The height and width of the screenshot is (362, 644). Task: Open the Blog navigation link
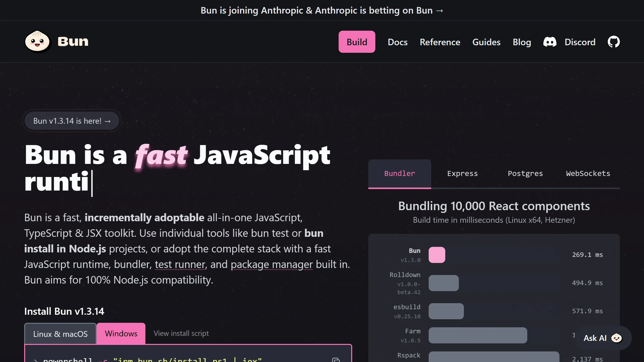pyautogui.click(x=522, y=42)
